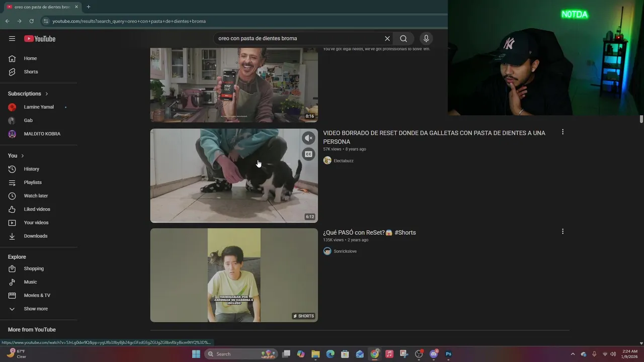Open the YouTube hamburger guide menu

[12, 39]
